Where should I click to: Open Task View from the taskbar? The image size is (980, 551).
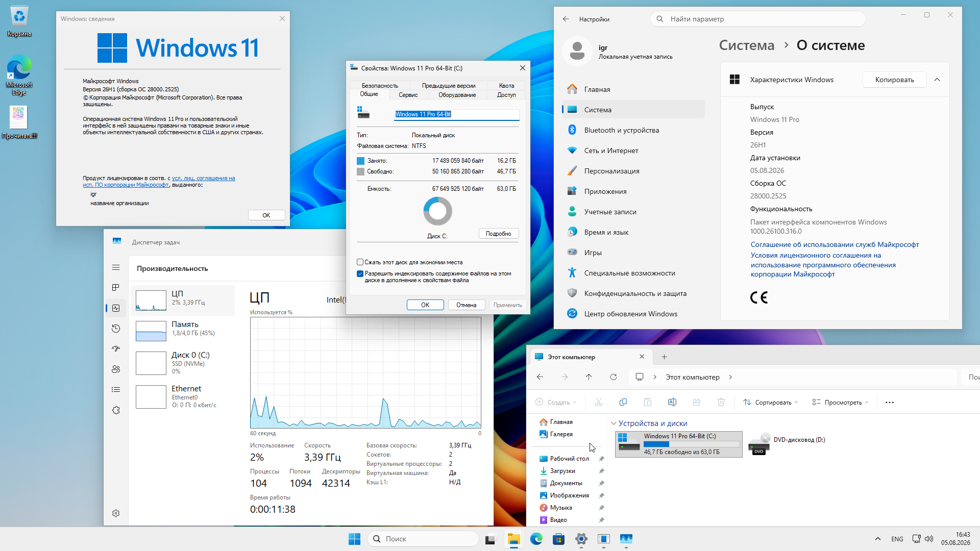[x=490, y=539]
